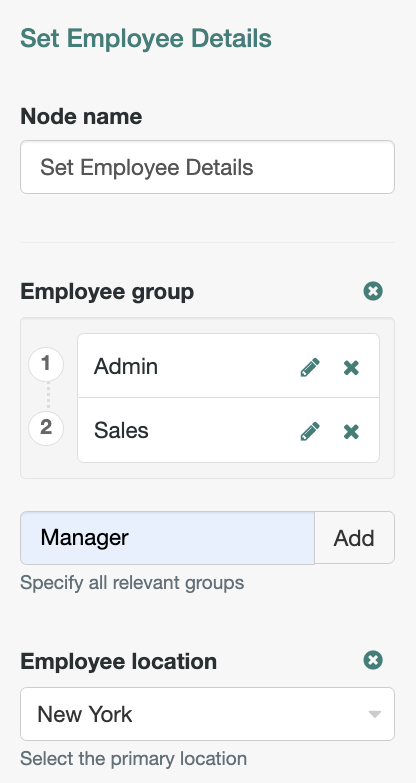The image size is (416, 783).
Task: Select the order handle numbered 2
Action: pyautogui.click(x=46, y=428)
